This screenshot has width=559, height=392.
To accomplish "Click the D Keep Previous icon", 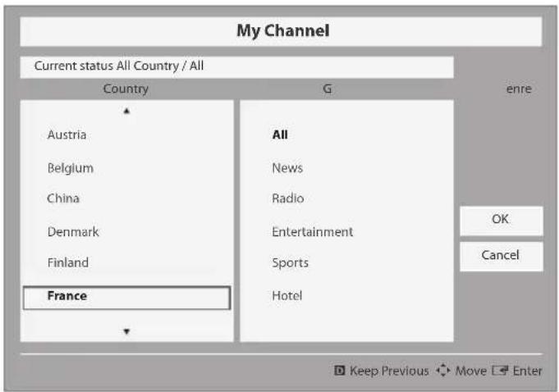I will tap(339, 371).
